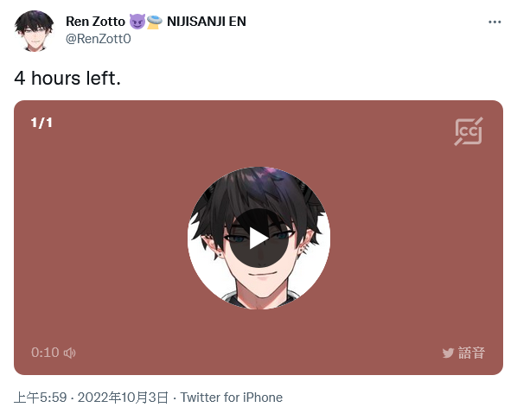
Task: Open the @RenZott0 handle link
Action: pyautogui.click(x=99, y=39)
